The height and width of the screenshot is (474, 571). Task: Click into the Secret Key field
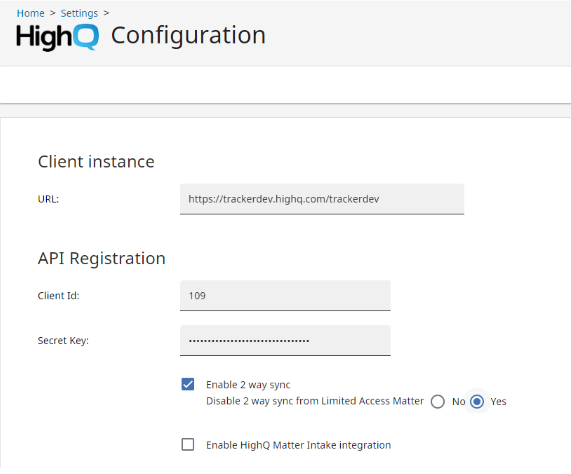[285, 340]
